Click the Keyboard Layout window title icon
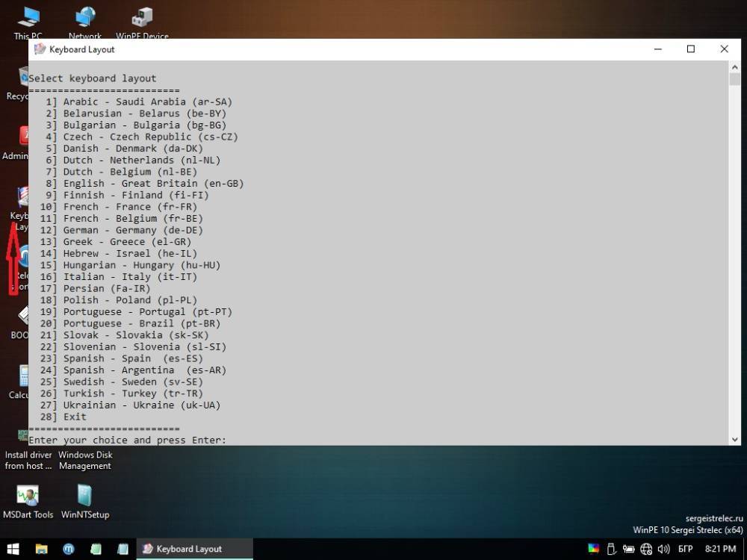 click(x=40, y=49)
